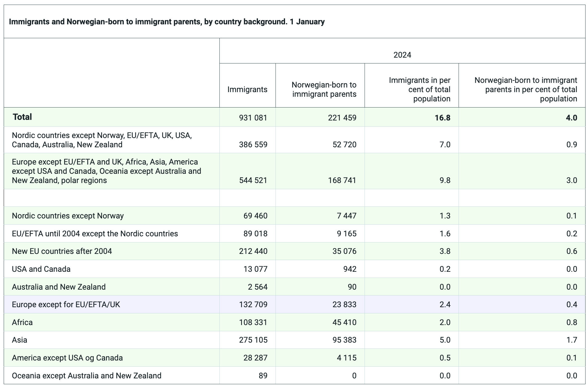Click the 'Australia and New Zealand' row label
The height and width of the screenshot is (387, 588).
(x=59, y=287)
